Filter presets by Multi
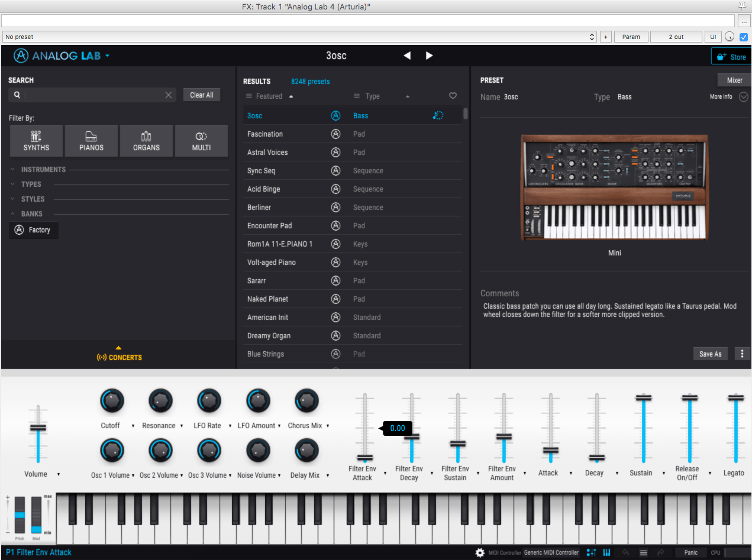 tap(201, 141)
